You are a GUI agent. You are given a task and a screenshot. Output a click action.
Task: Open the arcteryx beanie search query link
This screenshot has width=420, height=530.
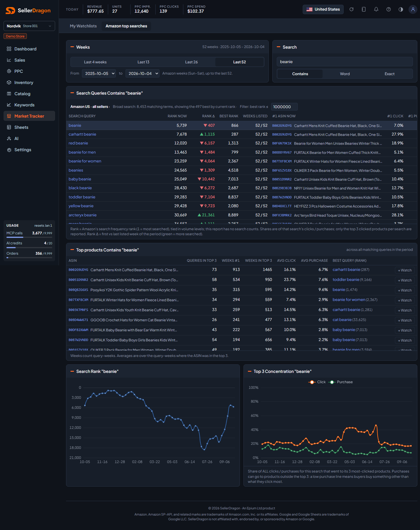pos(83,215)
